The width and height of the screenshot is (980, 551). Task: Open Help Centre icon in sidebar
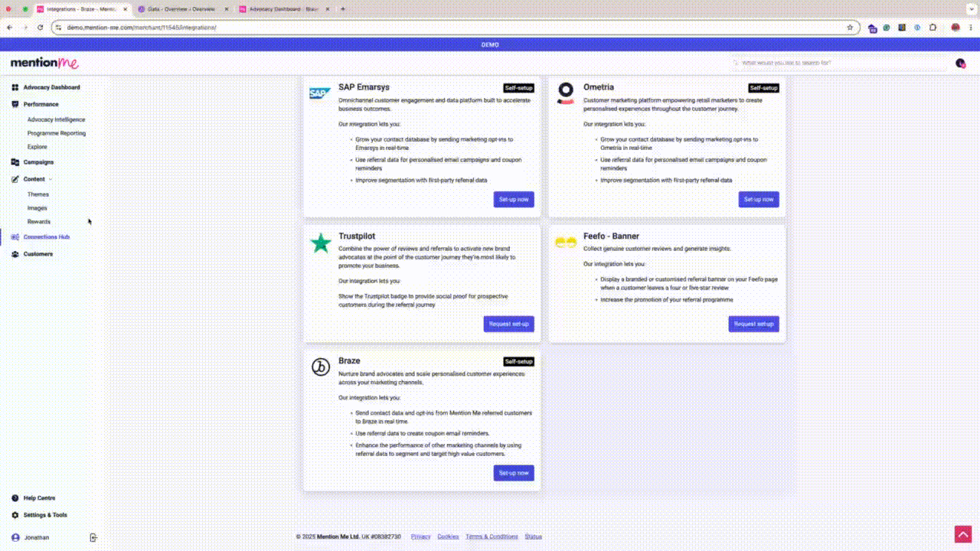pyautogui.click(x=15, y=498)
